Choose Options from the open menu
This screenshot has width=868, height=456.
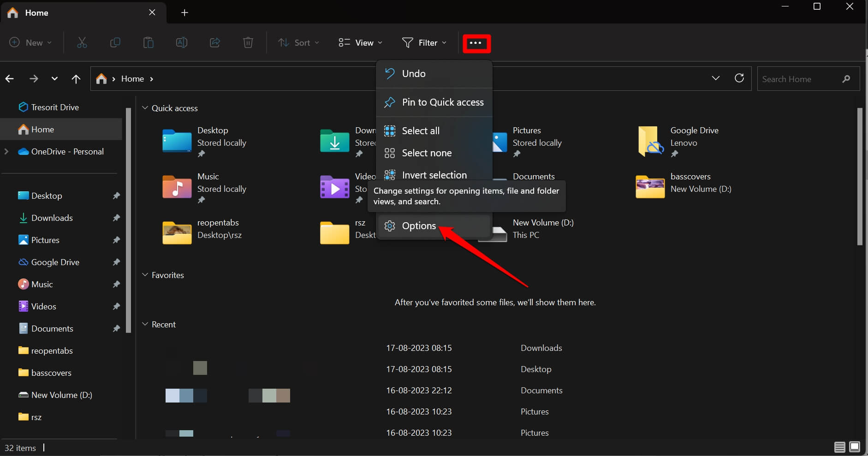pos(419,225)
